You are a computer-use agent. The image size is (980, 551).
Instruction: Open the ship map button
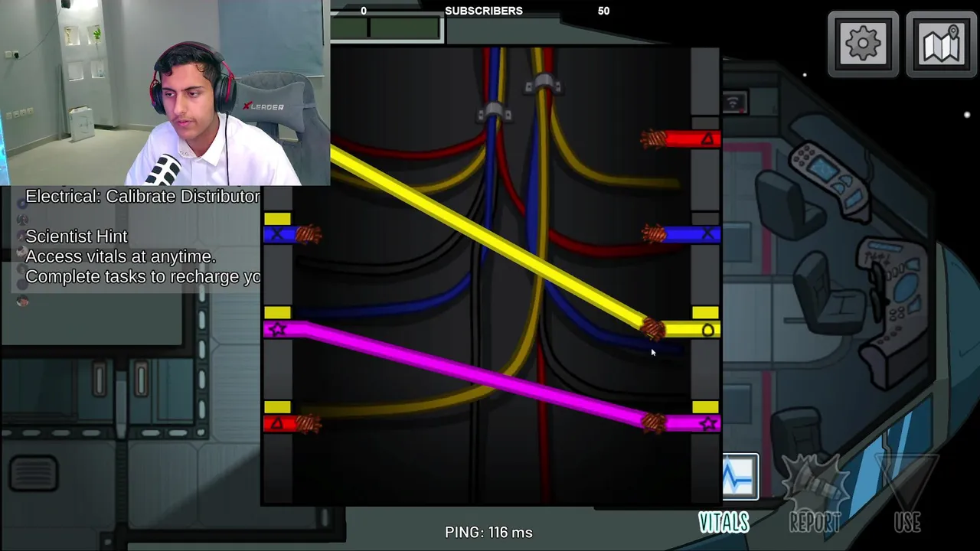tap(942, 44)
